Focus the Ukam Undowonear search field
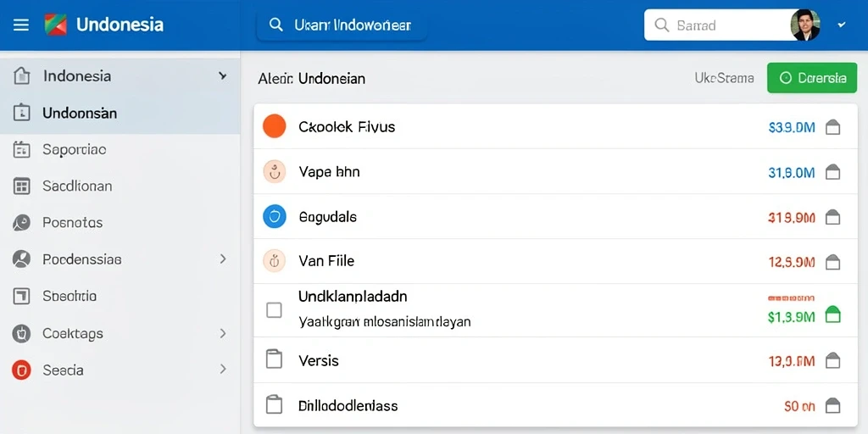The height and width of the screenshot is (434, 868). coord(342,25)
